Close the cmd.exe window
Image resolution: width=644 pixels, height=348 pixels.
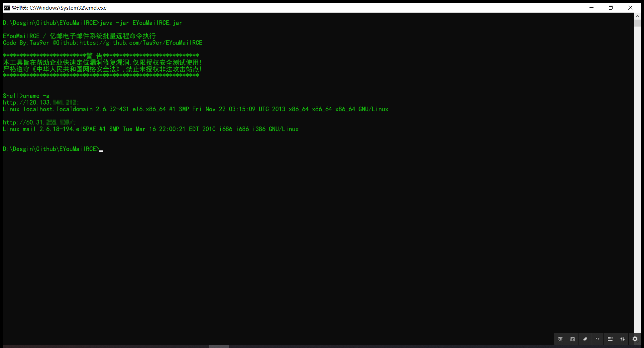[630, 8]
